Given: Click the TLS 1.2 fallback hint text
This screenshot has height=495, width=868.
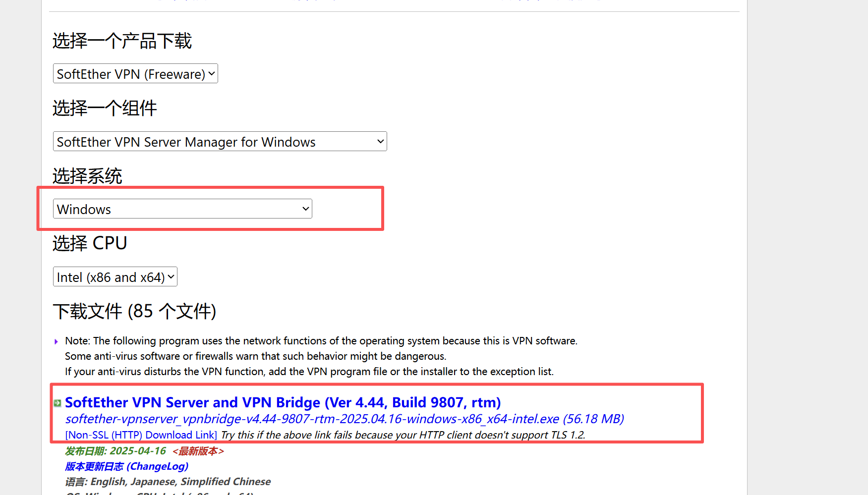Looking at the screenshot, I should [x=403, y=435].
